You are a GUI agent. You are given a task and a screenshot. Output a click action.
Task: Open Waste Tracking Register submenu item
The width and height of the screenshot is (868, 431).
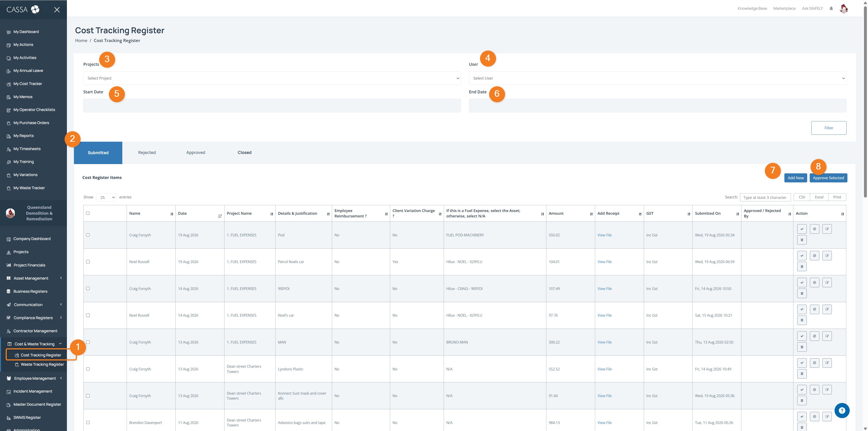39,364
